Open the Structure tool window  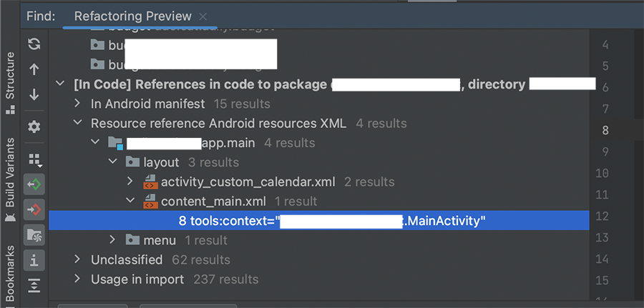pyautogui.click(x=10, y=81)
